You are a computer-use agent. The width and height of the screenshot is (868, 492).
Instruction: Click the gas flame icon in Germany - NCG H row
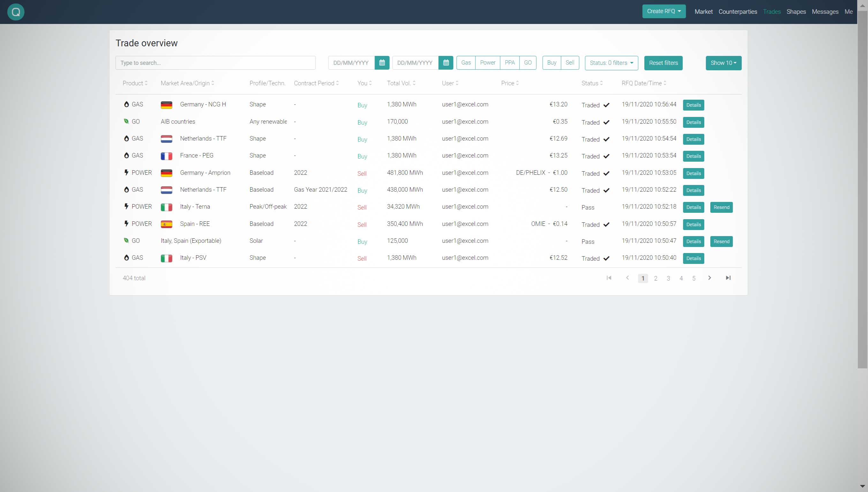127,104
